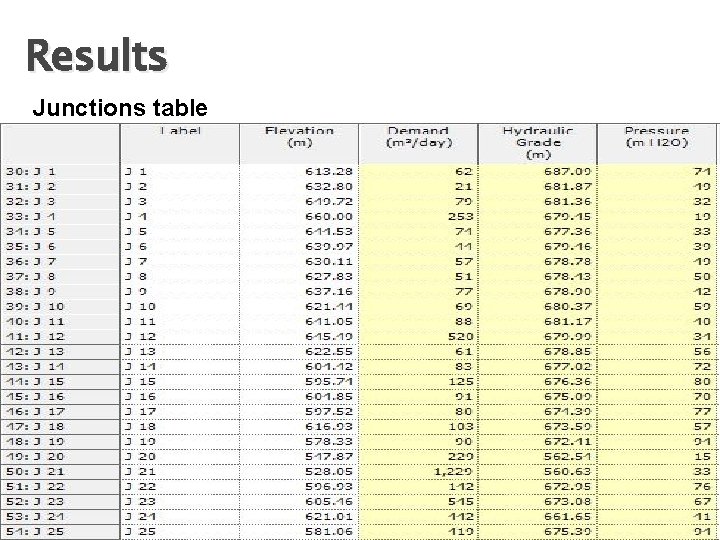
Task: Click row header 39: J 10
Action: coord(60,306)
